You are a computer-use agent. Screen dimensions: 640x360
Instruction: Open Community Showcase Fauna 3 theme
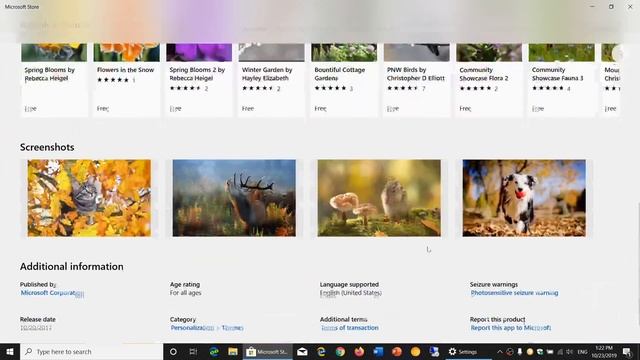[x=561, y=80]
